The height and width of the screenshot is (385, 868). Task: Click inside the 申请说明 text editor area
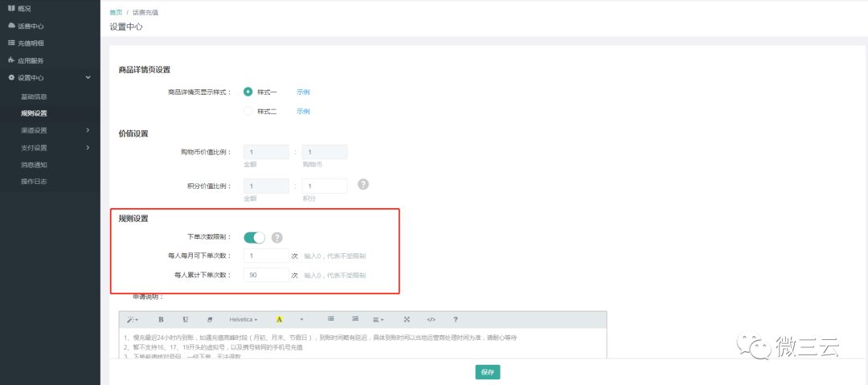tap(362, 344)
